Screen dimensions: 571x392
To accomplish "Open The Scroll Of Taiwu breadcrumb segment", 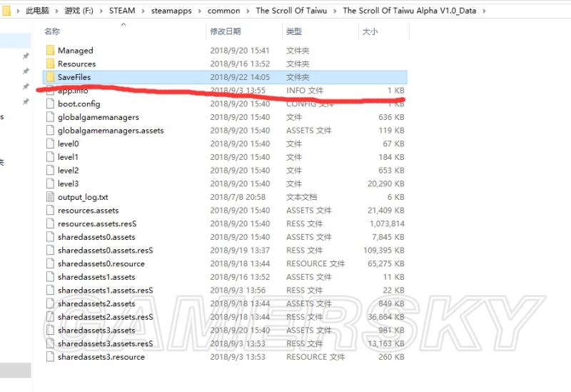I will click(291, 11).
